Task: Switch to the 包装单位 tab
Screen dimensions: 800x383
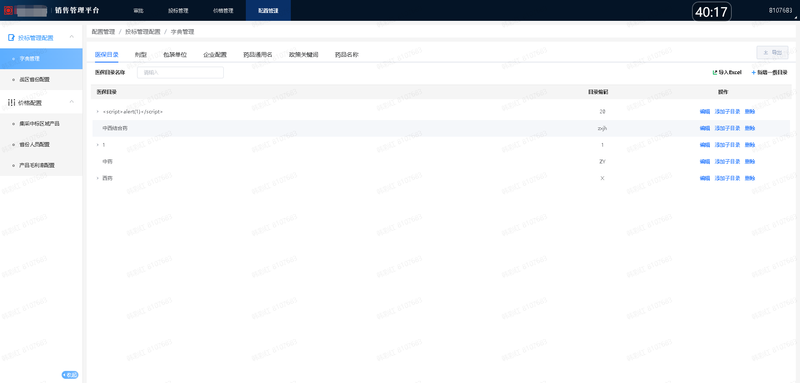Action: 175,54
